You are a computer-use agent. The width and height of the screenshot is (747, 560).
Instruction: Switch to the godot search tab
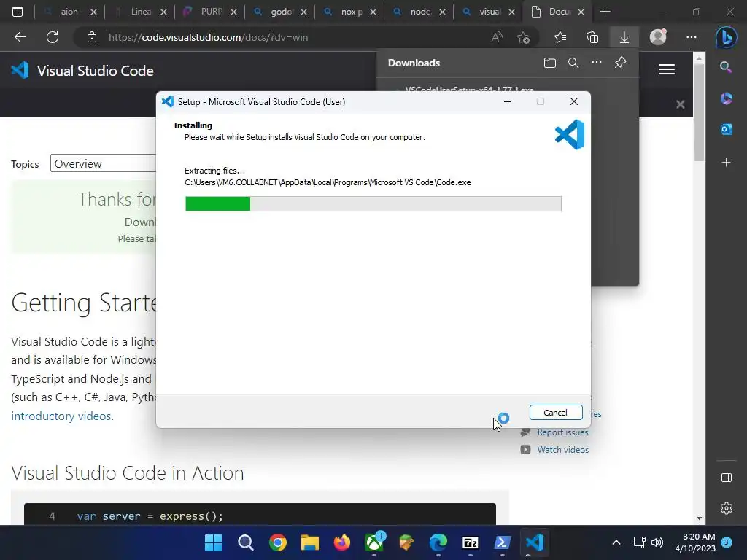pyautogui.click(x=279, y=12)
